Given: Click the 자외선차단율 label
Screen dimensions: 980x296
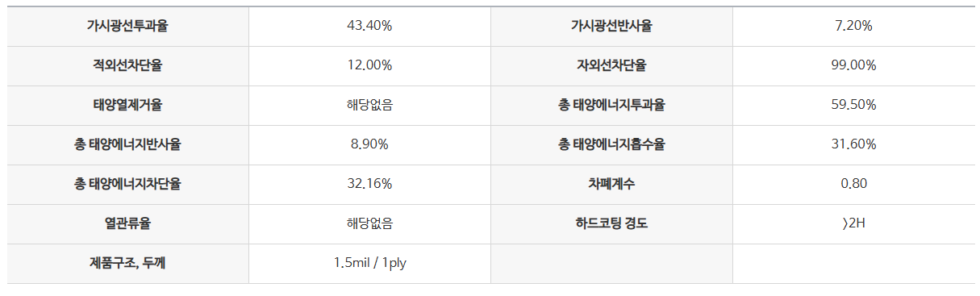Looking at the screenshot, I should point(611,65).
